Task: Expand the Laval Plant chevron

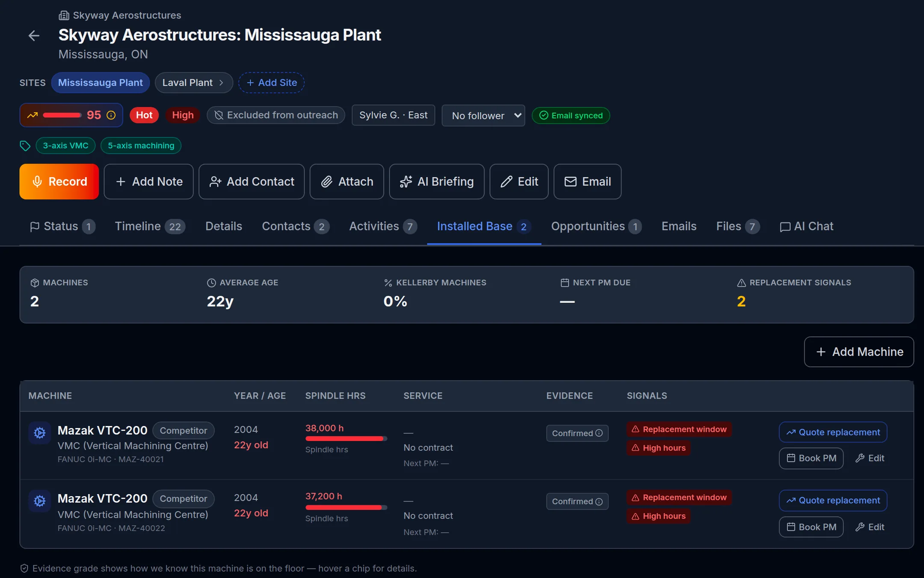Action: point(221,83)
